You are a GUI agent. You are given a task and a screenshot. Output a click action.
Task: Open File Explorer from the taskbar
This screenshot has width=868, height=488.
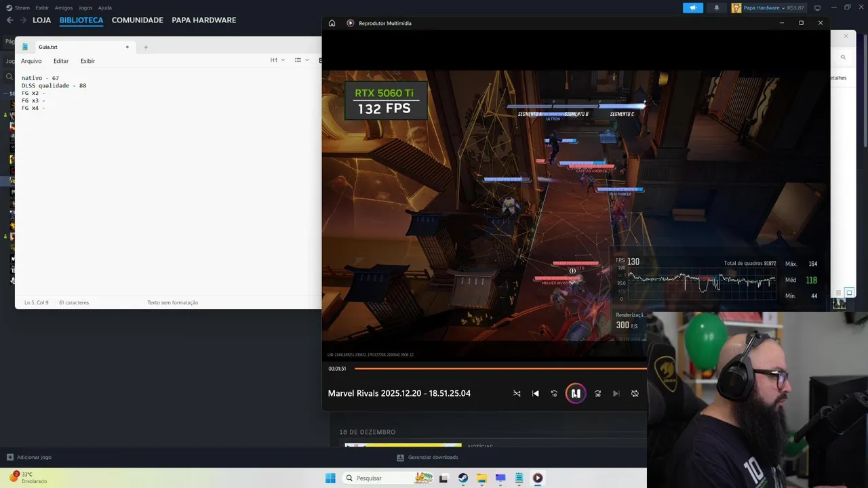[481, 478]
